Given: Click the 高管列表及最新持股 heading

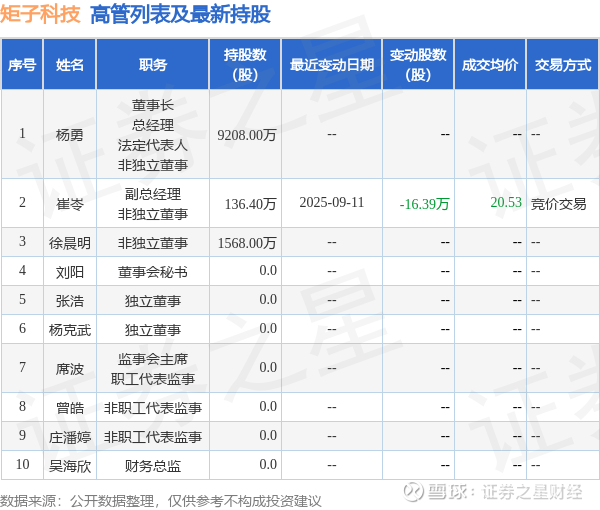Looking at the screenshot, I should [x=180, y=14].
